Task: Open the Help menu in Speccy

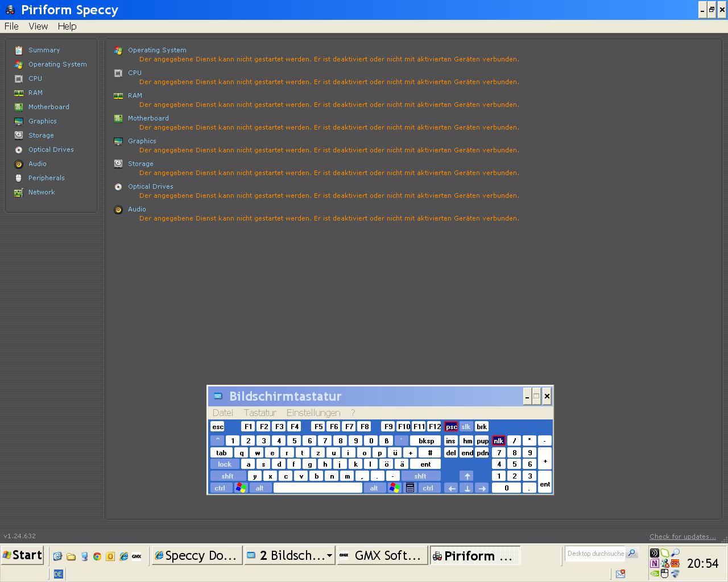Action: pos(67,26)
